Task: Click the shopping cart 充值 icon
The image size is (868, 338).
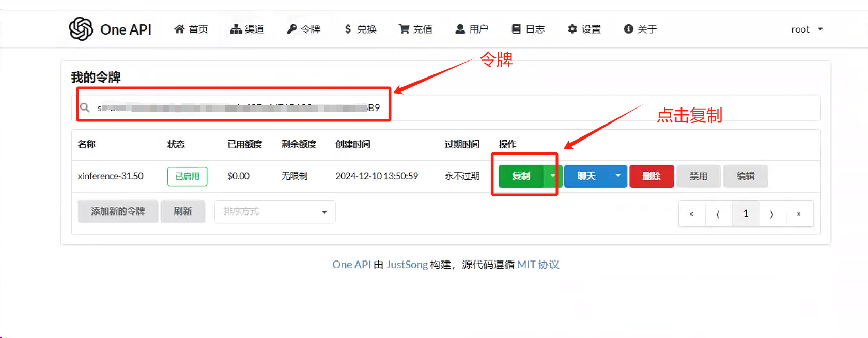Action: 404,29
